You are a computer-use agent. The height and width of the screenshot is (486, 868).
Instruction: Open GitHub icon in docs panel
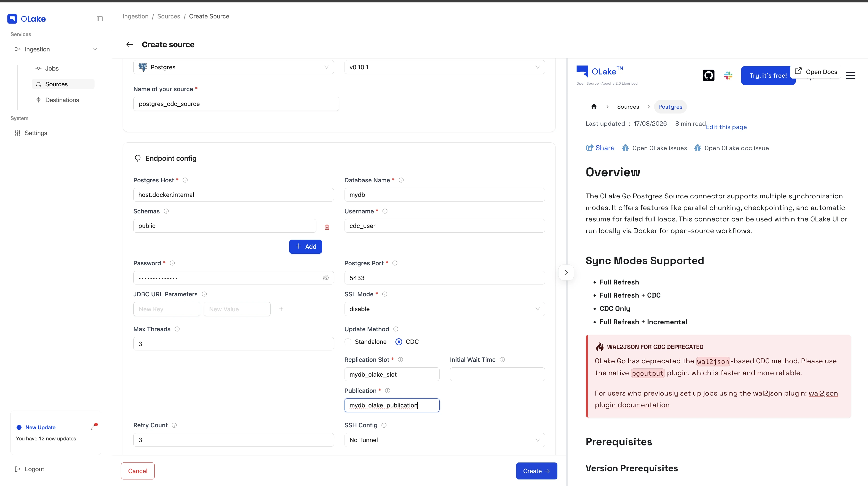[708, 75]
